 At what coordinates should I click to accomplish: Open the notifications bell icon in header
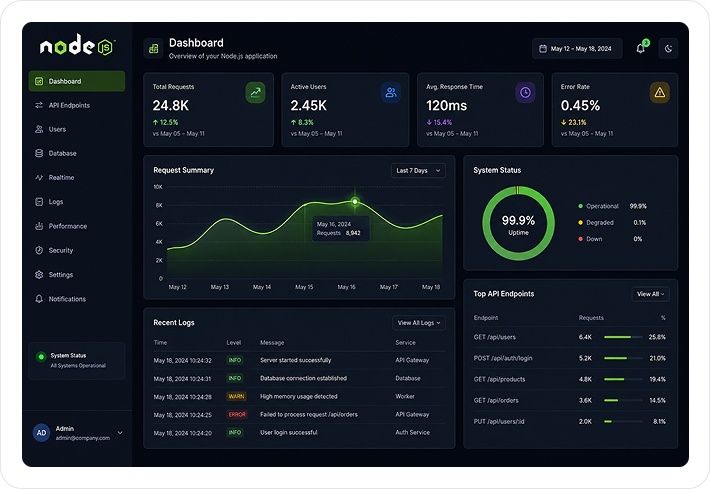click(641, 48)
